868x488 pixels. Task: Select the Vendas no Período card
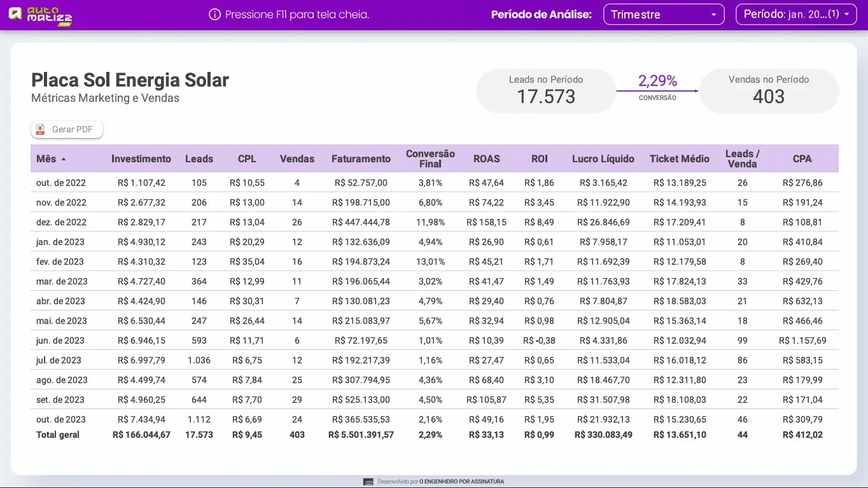point(769,90)
